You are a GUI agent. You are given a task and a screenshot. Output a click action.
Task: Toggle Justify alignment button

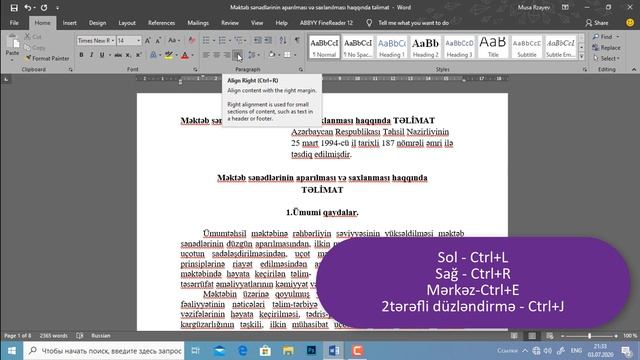coord(237,55)
